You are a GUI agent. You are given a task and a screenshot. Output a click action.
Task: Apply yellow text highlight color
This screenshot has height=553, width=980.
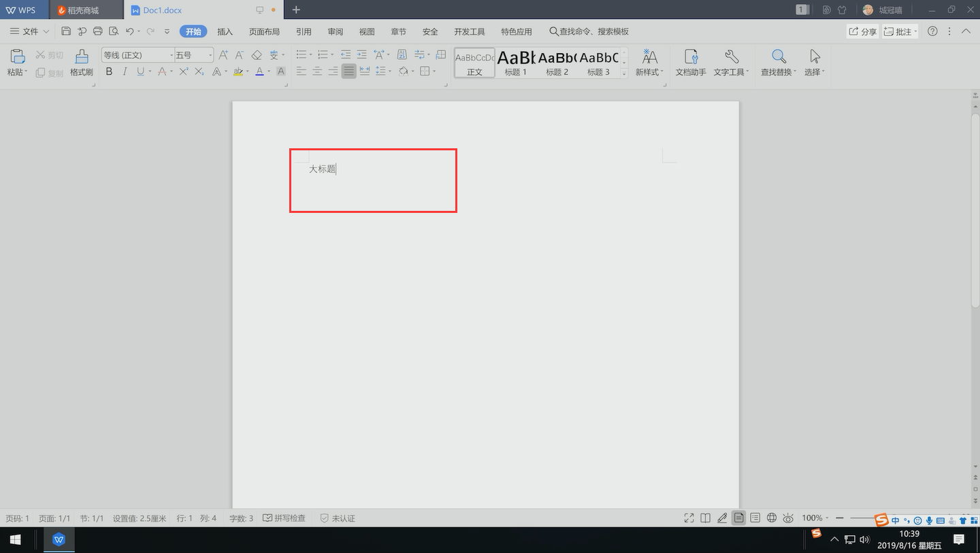pyautogui.click(x=238, y=71)
